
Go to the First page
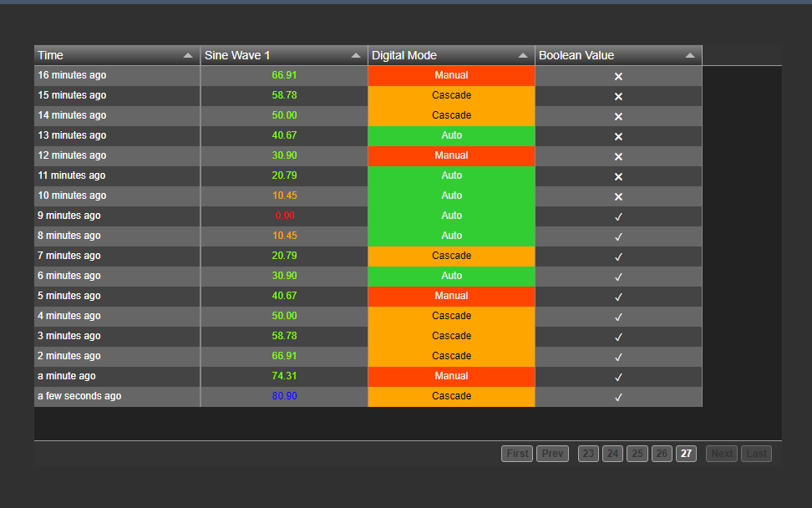point(517,454)
